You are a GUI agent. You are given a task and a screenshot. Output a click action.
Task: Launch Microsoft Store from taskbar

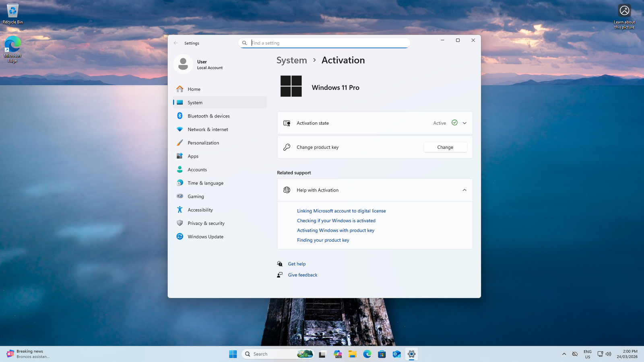[x=382, y=354]
